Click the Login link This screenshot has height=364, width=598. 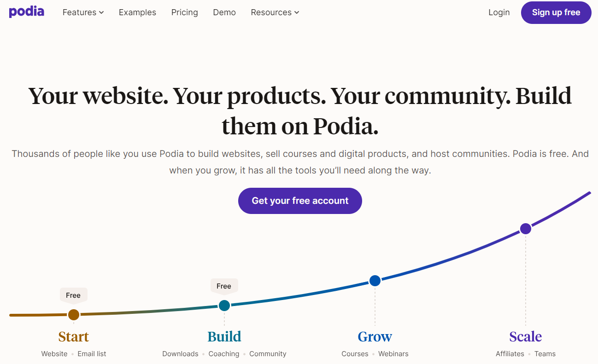click(499, 12)
